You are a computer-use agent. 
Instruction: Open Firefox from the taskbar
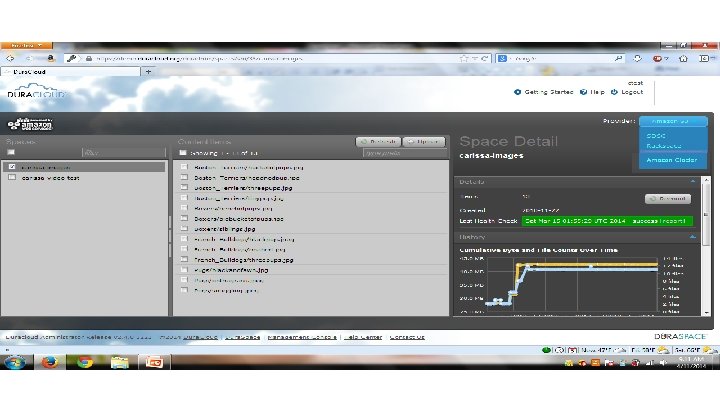click(x=50, y=362)
